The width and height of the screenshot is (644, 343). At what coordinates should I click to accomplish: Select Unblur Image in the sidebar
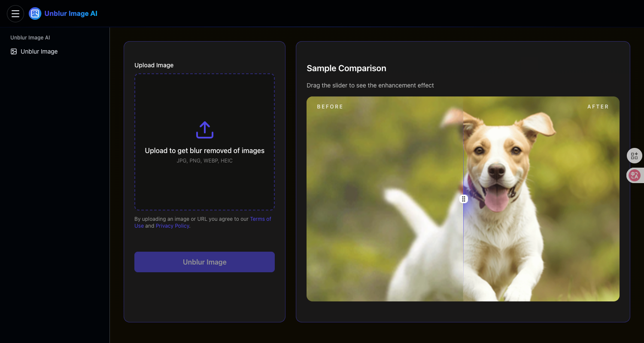click(39, 51)
